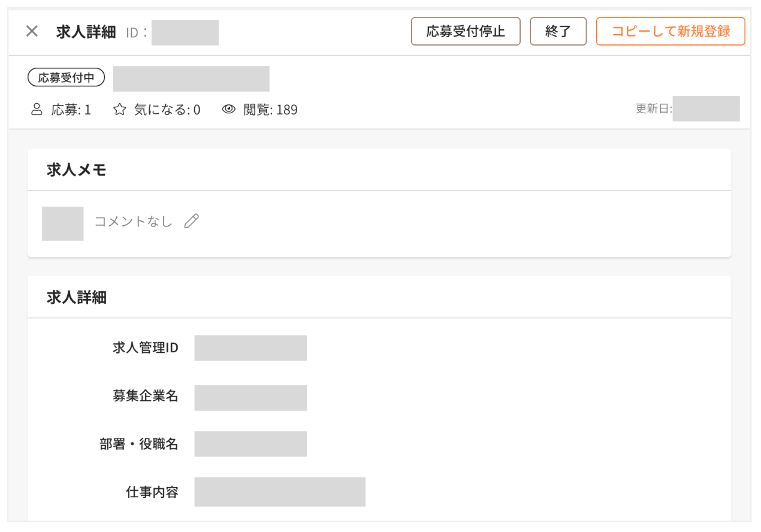
Task: Click the コピーして新規登録 button
Action: pos(671,32)
